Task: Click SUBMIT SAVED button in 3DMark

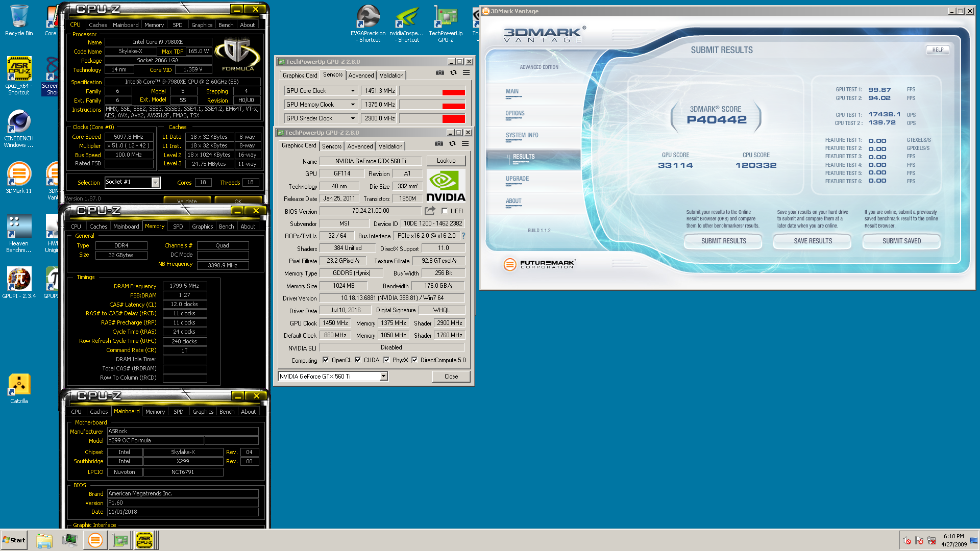Action: [901, 241]
